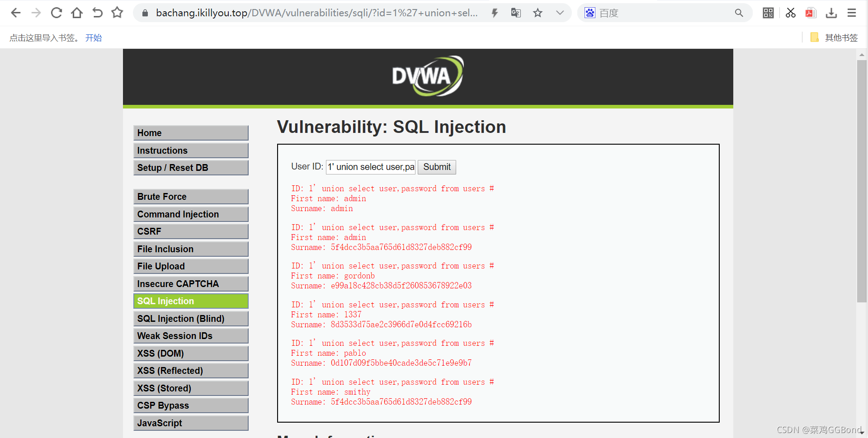This screenshot has height=438, width=868.
Task: Click the padlock site security icon
Action: coord(145,13)
